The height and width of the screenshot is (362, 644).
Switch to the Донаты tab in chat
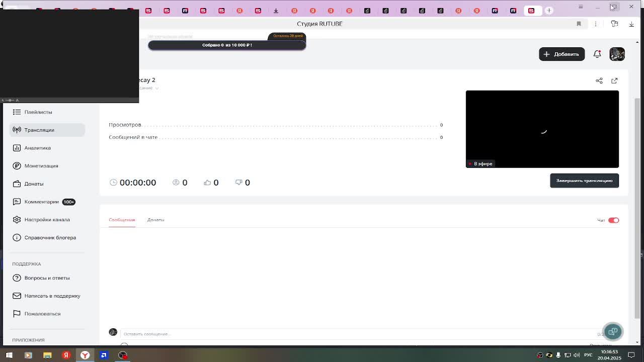point(155,220)
